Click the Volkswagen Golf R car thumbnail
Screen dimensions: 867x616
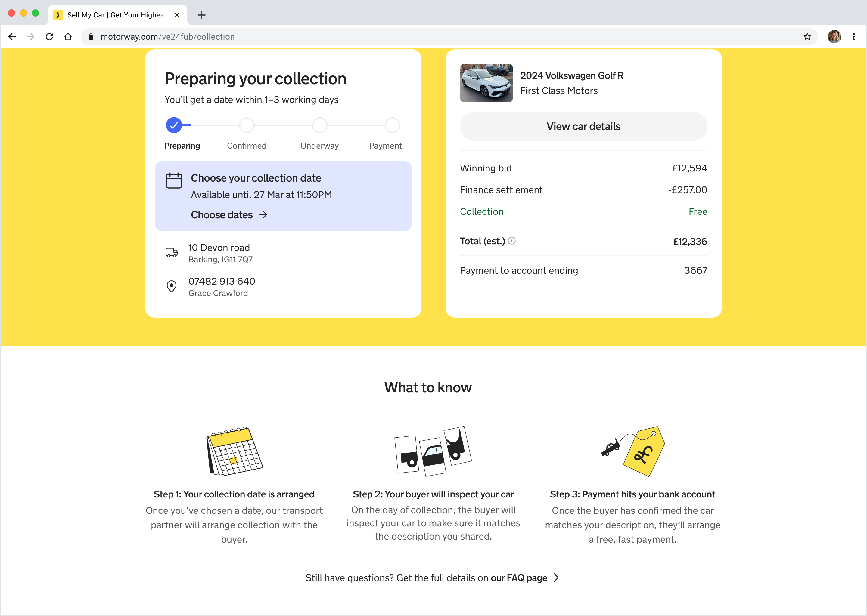click(x=486, y=83)
